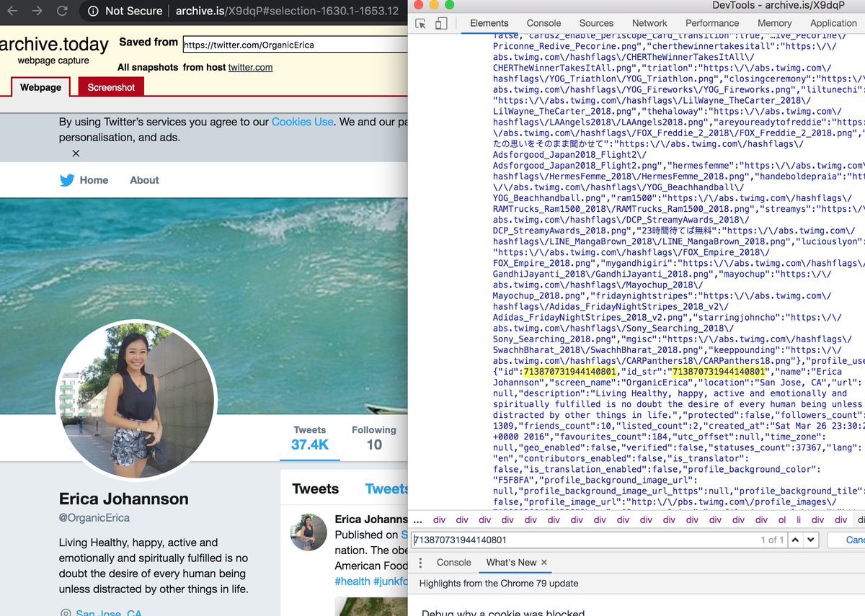Select the archive.is URL in address bar

(x=287, y=11)
